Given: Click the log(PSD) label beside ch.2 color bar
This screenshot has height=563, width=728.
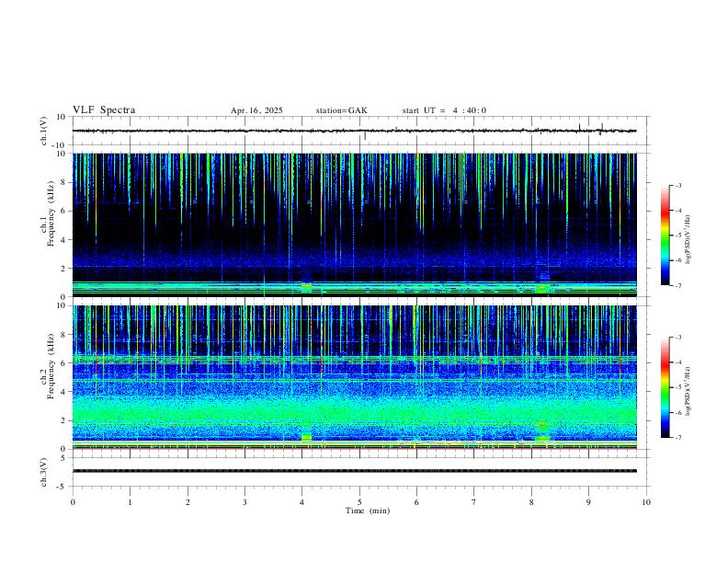Looking at the screenshot, I should click(x=688, y=391).
